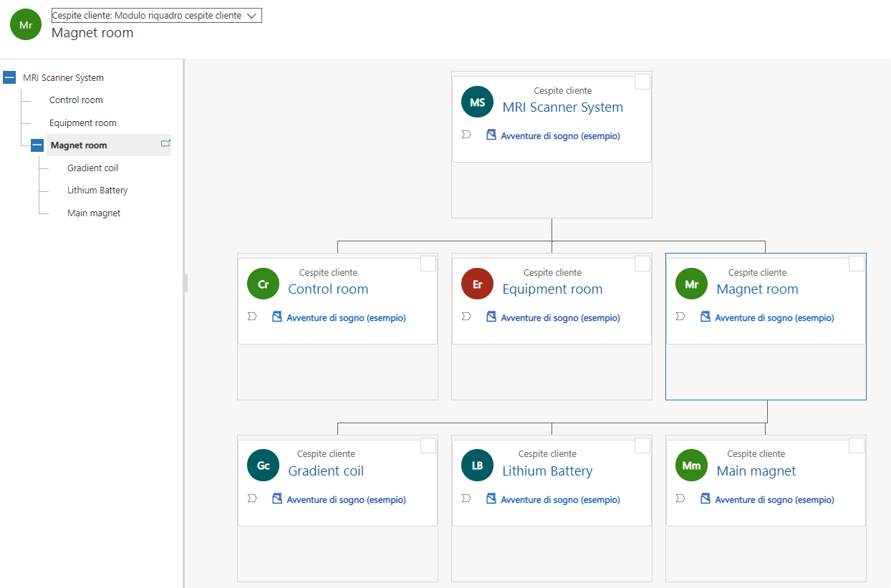Select the checkbox on Equipment room card
The height and width of the screenshot is (588, 891).
coord(642,264)
